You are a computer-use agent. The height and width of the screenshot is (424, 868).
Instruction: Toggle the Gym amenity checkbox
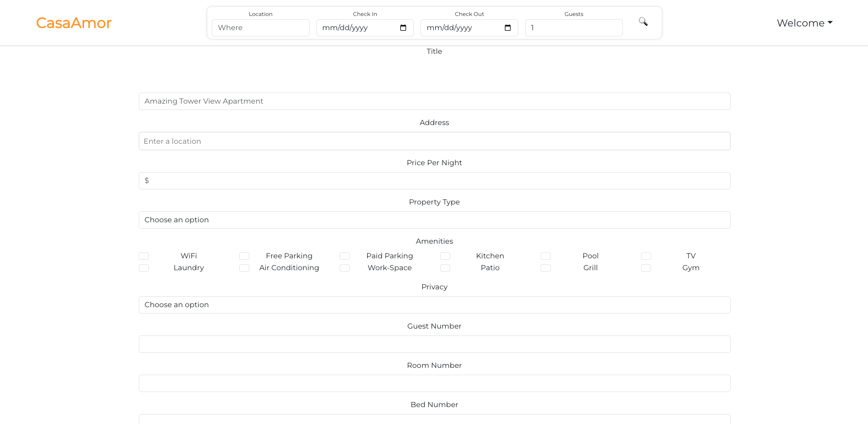646,268
